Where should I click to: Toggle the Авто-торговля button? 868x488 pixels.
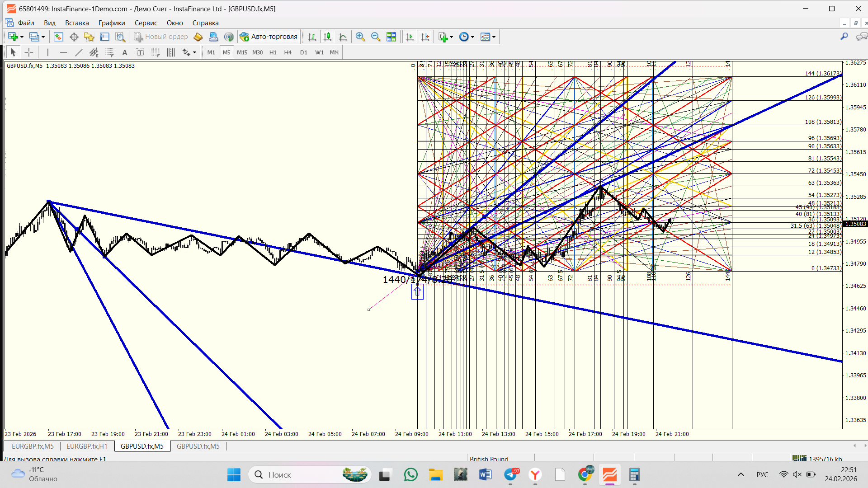pyautogui.click(x=269, y=37)
